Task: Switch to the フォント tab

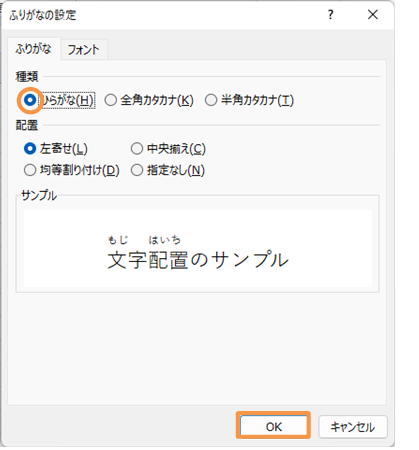Action: (84, 50)
